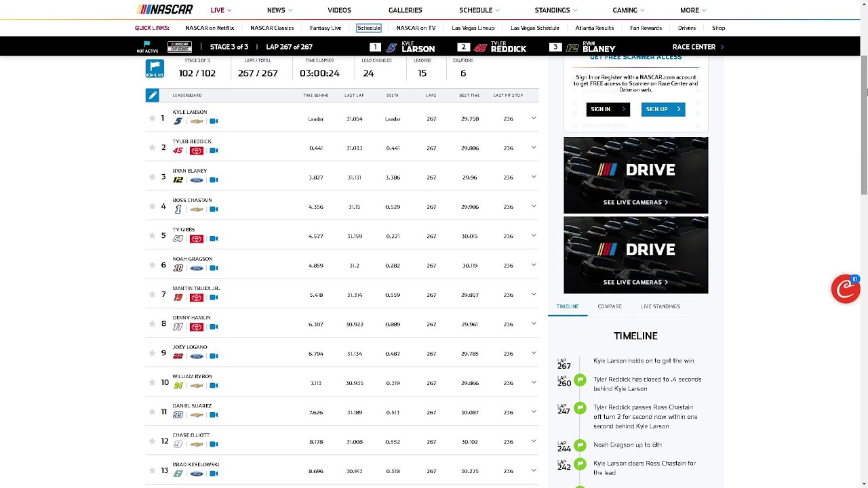Click the SIGN IN button

tap(608, 109)
